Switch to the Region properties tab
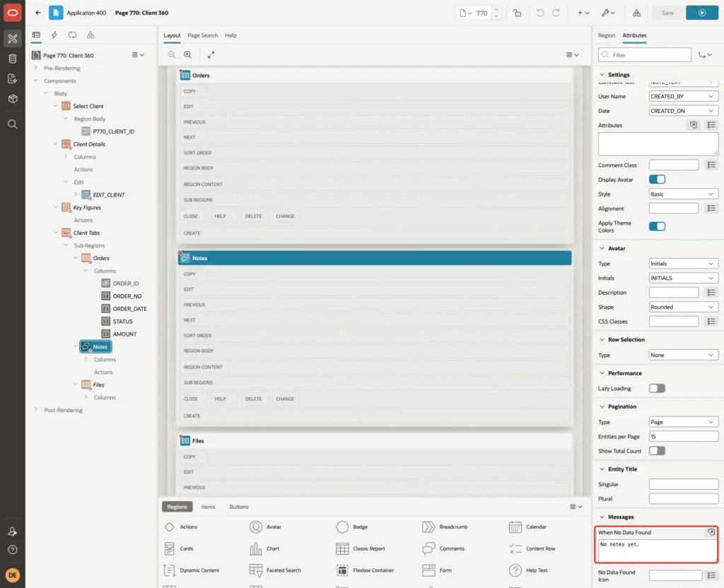 click(606, 35)
